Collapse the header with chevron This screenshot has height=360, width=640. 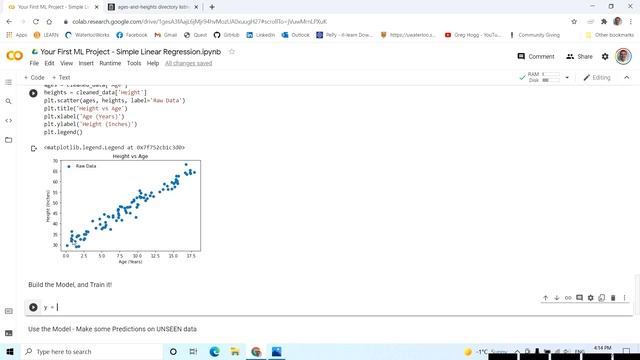coord(627,78)
